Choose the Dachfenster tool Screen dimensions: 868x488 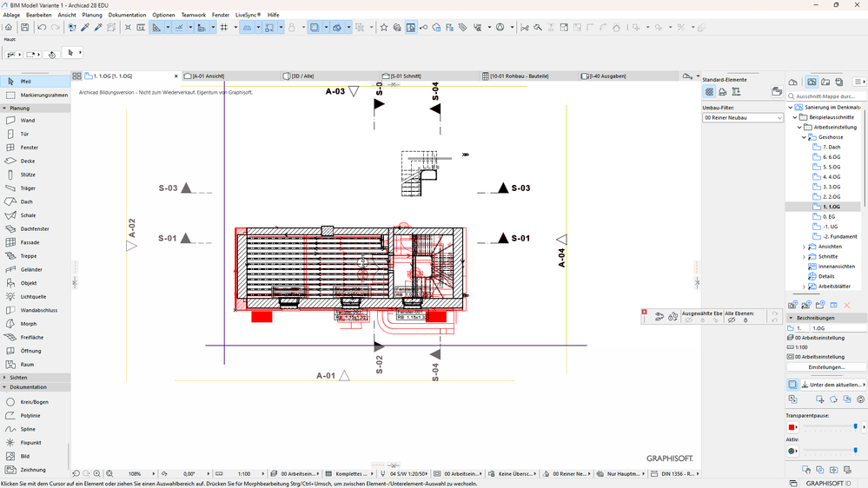coord(35,228)
